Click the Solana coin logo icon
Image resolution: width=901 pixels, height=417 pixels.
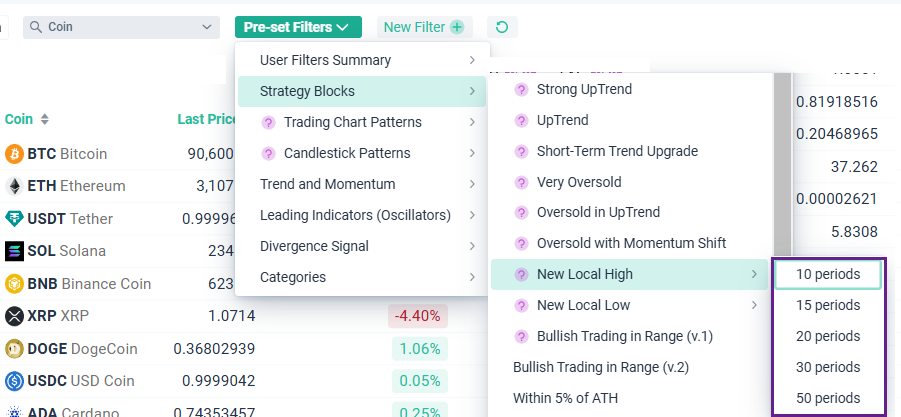click(x=14, y=250)
